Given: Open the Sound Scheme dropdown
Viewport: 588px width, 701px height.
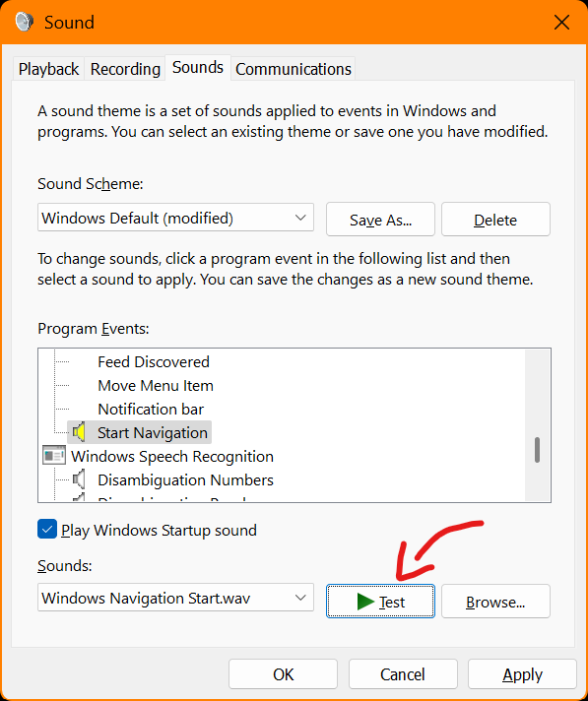Looking at the screenshot, I should pos(175,219).
